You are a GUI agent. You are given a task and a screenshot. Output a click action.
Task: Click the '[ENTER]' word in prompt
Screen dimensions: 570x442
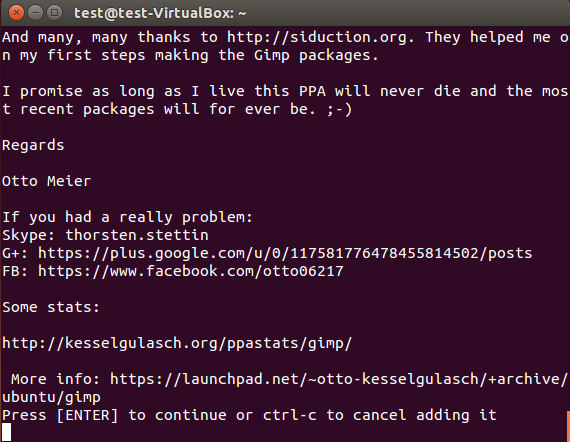87,415
